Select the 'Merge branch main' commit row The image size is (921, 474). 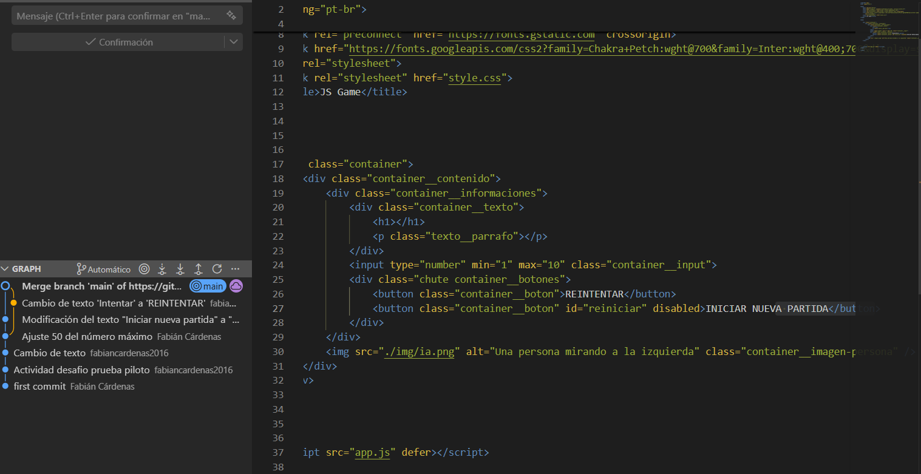click(x=126, y=287)
